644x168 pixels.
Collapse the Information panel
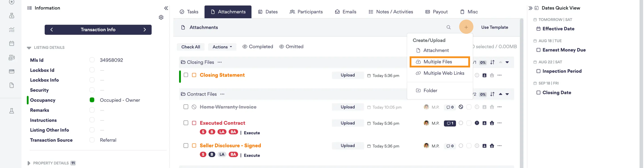point(166,8)
